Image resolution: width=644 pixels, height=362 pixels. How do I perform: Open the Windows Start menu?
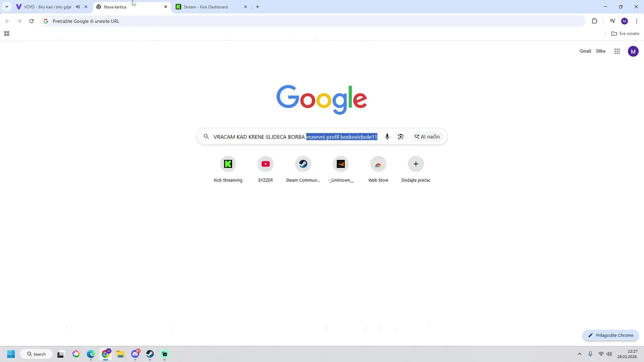point(11,354)
